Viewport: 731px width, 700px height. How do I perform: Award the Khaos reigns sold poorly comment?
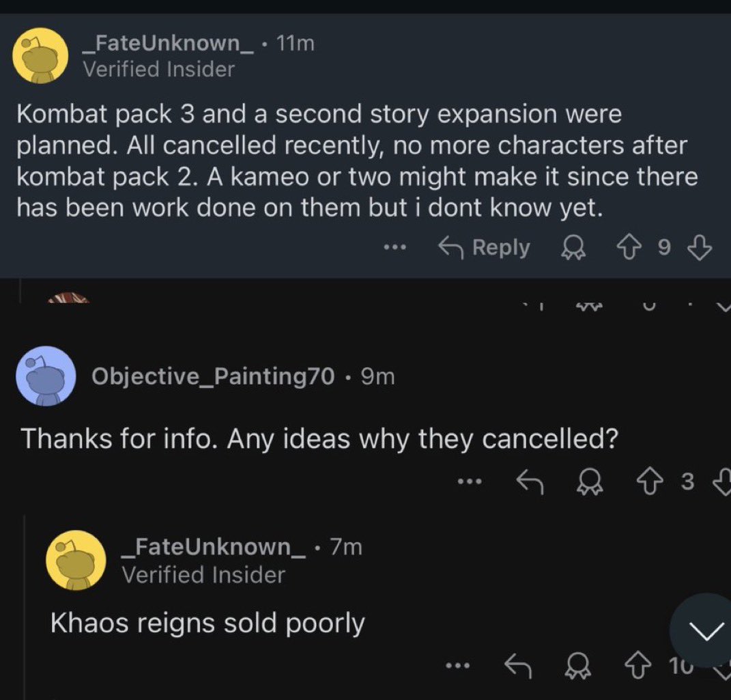pos(578,666)
